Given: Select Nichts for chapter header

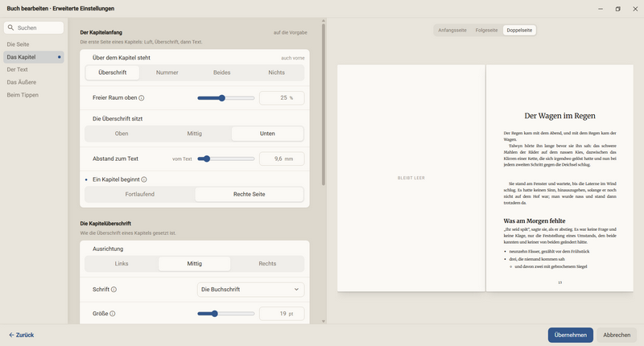Looking at the screenshot, I should [x=276, y=72].
